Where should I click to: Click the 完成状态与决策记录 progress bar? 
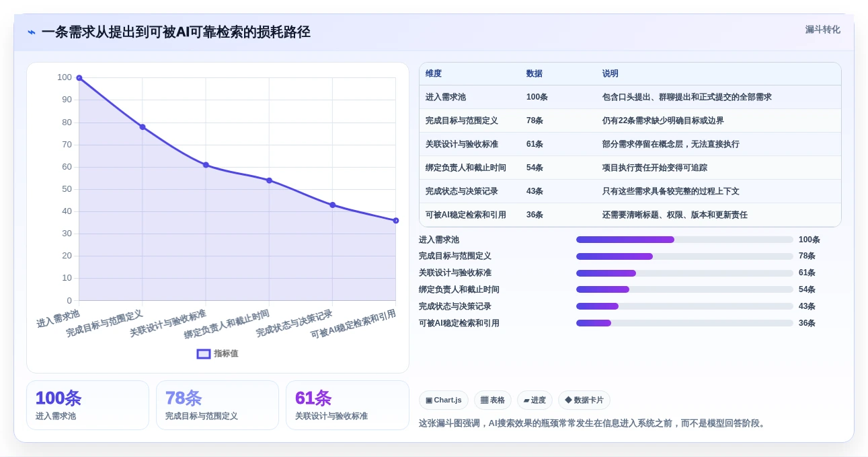[x=684, y=306]
